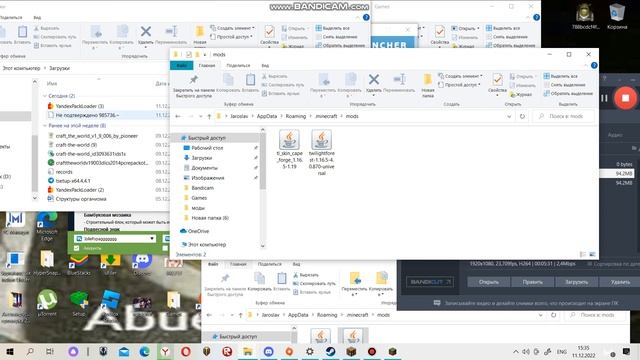The height and width of the screenshot is (360, 640).
Task: Click Upload button in Bandicam panel
Action: [x=576, y=282]
